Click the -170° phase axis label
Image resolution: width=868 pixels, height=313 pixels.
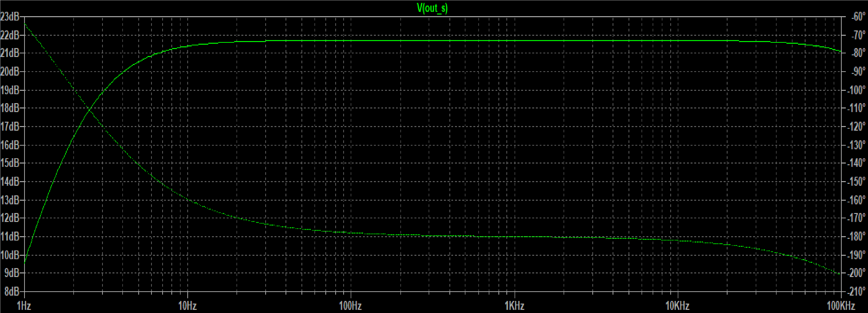pos(857,218)
